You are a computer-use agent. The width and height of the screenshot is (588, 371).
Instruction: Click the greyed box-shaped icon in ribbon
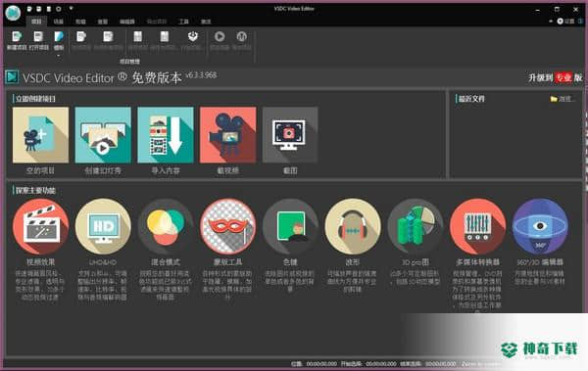[193, 37]
